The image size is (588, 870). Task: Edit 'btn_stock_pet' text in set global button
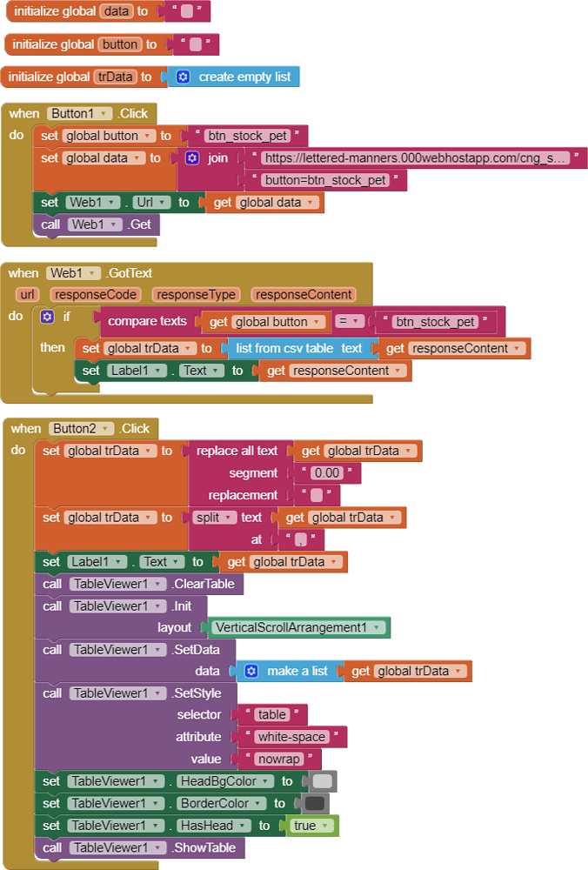[x=247, y=136]
